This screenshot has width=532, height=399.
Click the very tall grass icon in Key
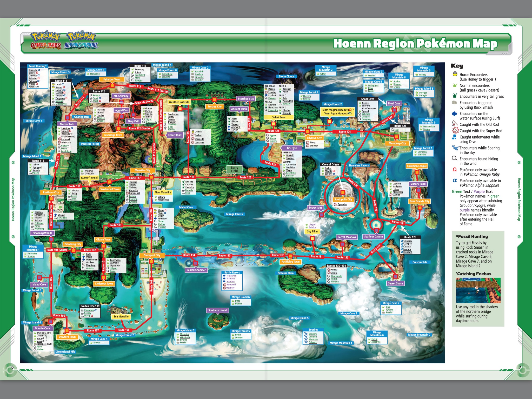455,96
